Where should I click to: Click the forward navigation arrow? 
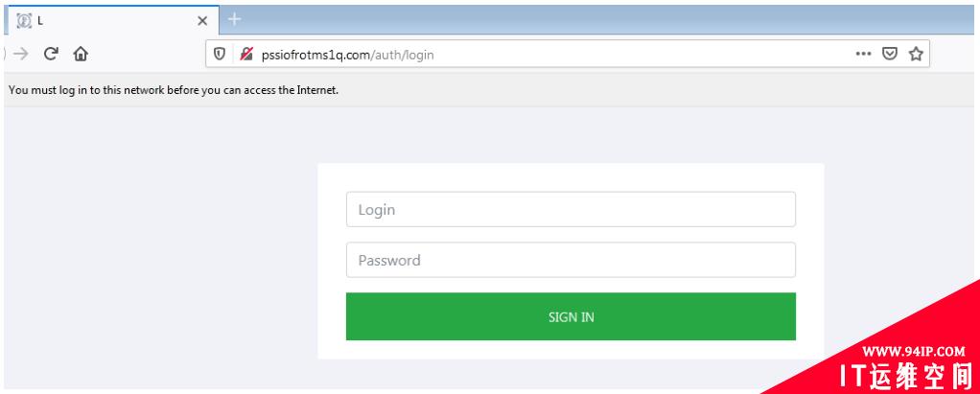click(x=21, y=54)
